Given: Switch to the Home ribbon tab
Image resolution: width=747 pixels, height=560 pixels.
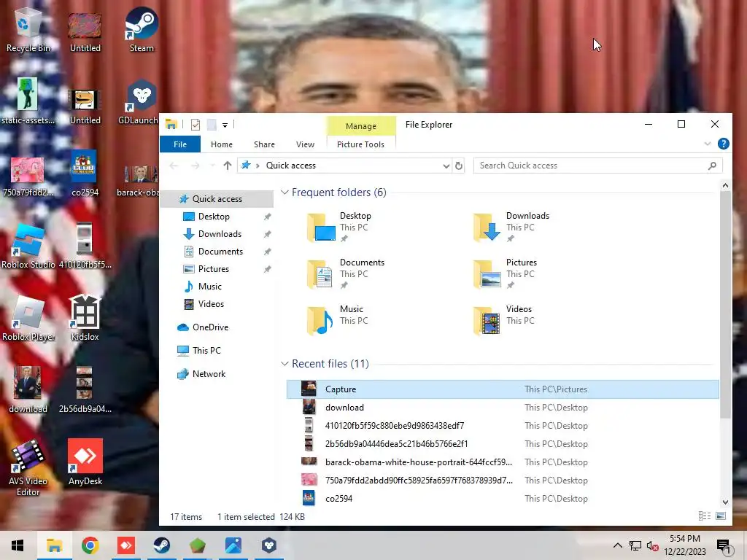Looking at the screenshot, I should [x=222, y=144].
